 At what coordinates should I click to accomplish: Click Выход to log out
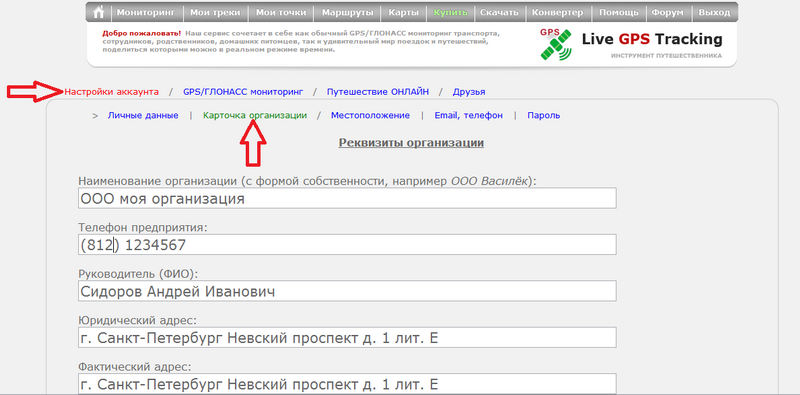(x=714, y=12)
